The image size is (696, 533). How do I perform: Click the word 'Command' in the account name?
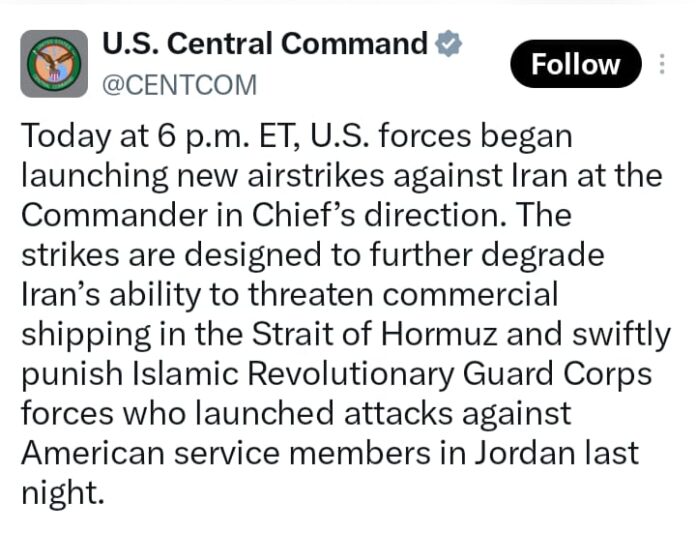point(354,43)
